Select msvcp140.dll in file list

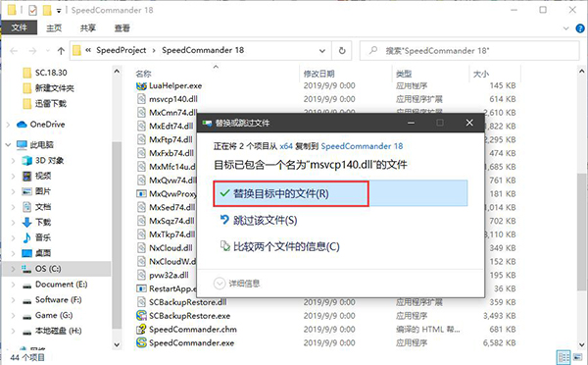pyautogui.click(x=172, y=99)
